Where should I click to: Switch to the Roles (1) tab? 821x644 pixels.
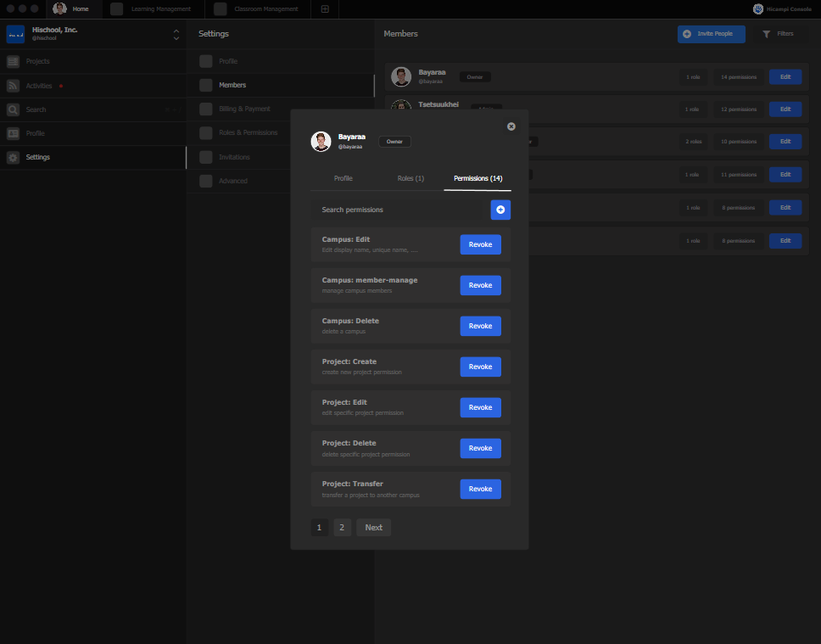[410, 178]
